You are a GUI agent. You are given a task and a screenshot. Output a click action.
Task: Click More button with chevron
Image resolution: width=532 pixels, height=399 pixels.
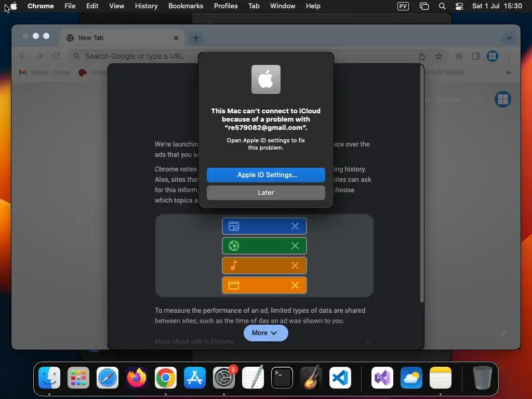pos(265,333)
